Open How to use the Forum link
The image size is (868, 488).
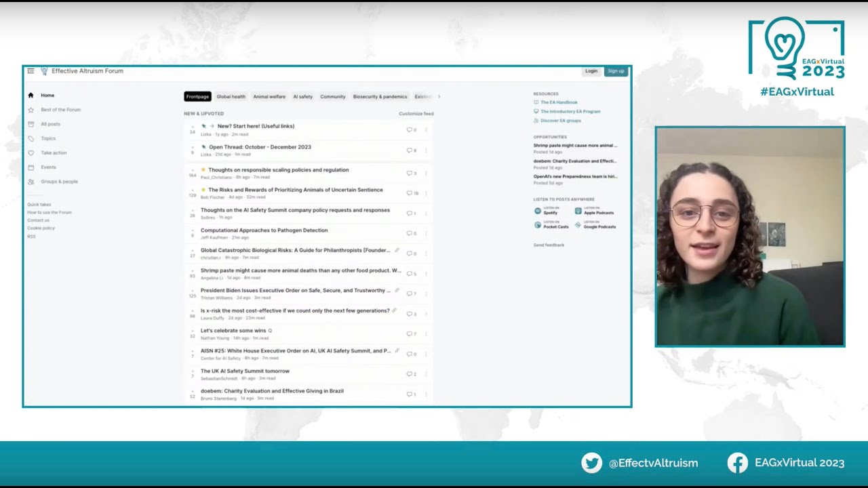click(x=50, y=213)
